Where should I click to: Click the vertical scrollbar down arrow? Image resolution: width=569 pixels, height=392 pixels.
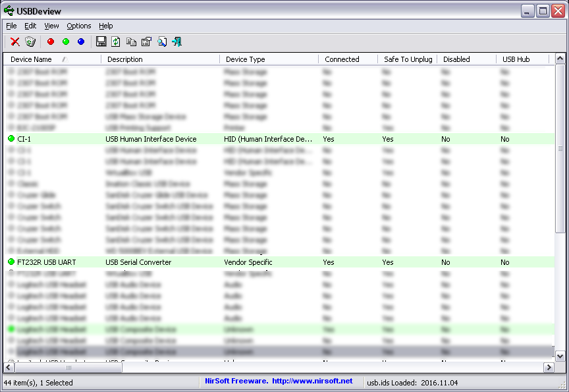coord(560,356)
